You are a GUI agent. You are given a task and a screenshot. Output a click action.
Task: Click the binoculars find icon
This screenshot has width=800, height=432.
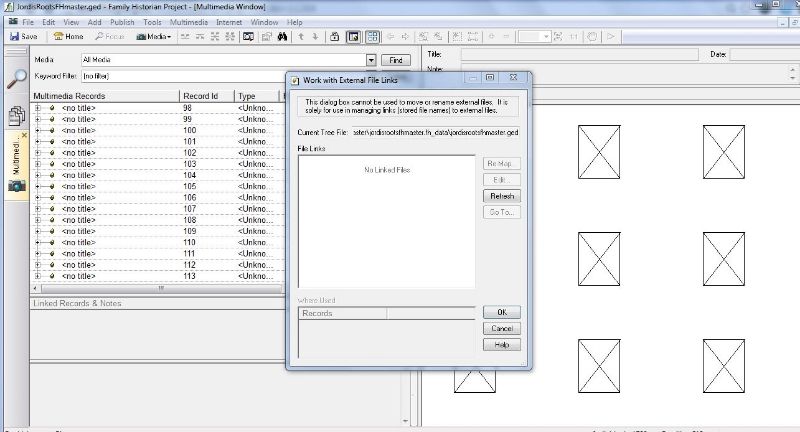283,37
